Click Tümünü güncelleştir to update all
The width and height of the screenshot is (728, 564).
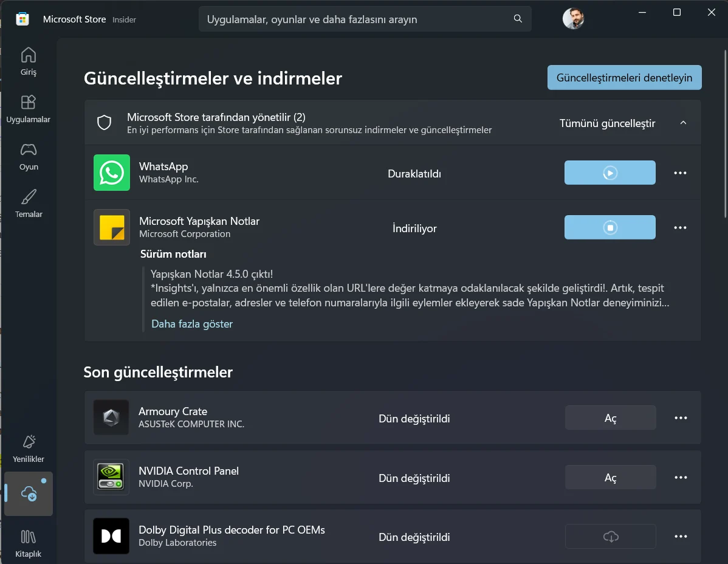(607, 123)
